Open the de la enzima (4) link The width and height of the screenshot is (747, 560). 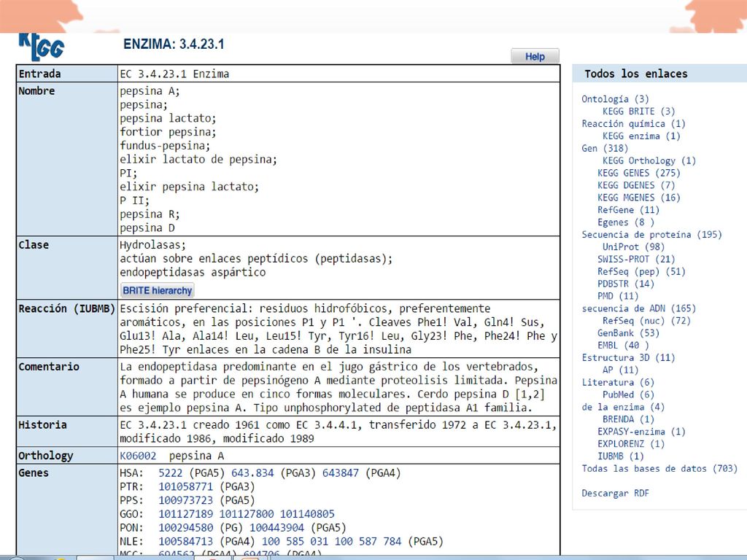point(623,407)
